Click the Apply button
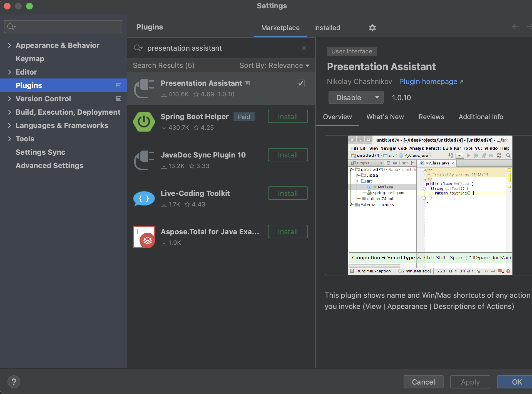Screen dimensions: 532x394 470,382
